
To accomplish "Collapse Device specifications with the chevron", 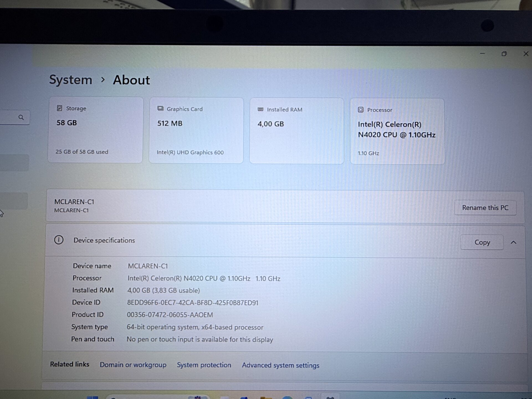I will [513, 242].
